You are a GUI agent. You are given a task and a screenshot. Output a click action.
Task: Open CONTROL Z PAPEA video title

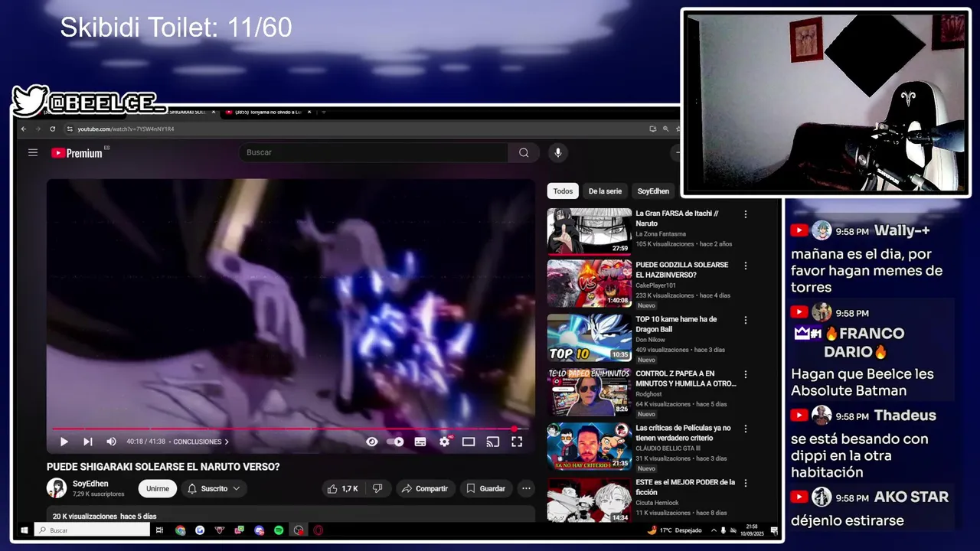pyautogui.click(x=685, y=378)
